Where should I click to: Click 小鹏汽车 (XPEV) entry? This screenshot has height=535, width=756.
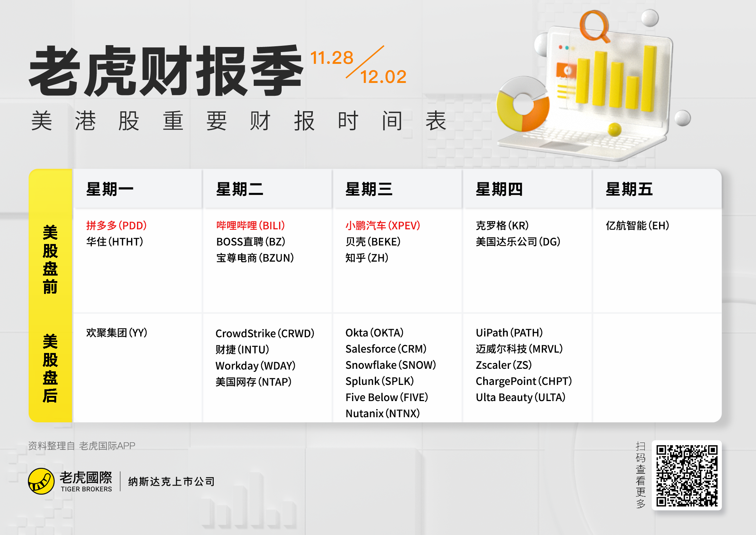[383, 225]
